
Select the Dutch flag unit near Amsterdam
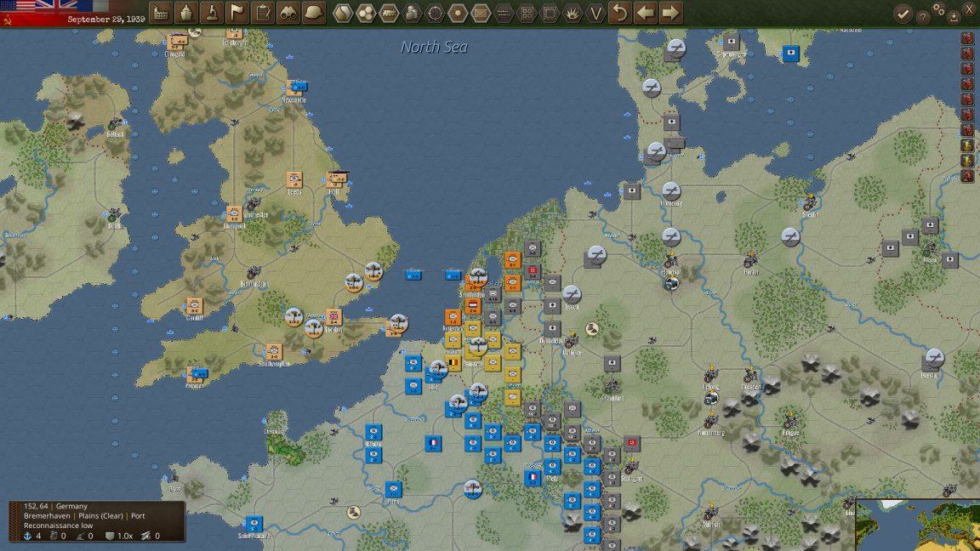click(473, 305)
